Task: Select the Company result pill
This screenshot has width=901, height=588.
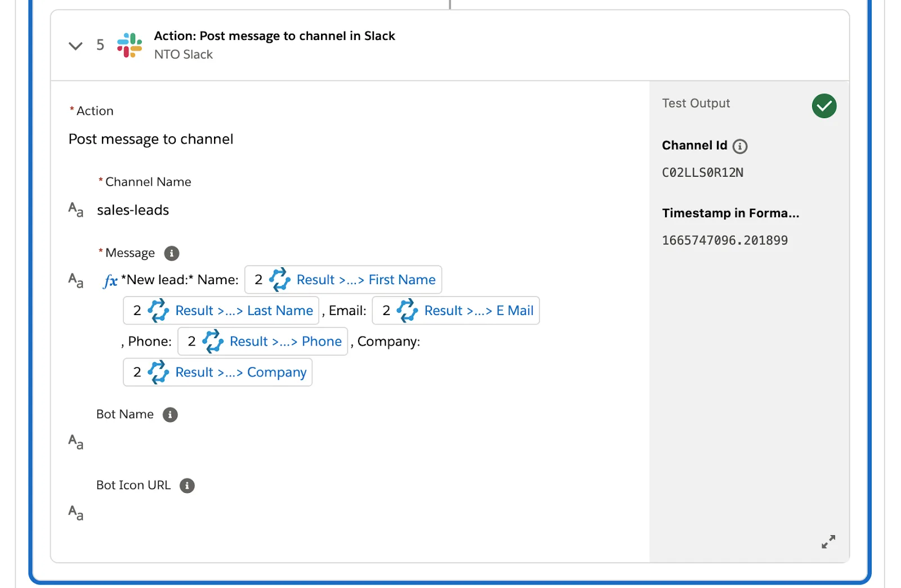Action: pos(218,372)
